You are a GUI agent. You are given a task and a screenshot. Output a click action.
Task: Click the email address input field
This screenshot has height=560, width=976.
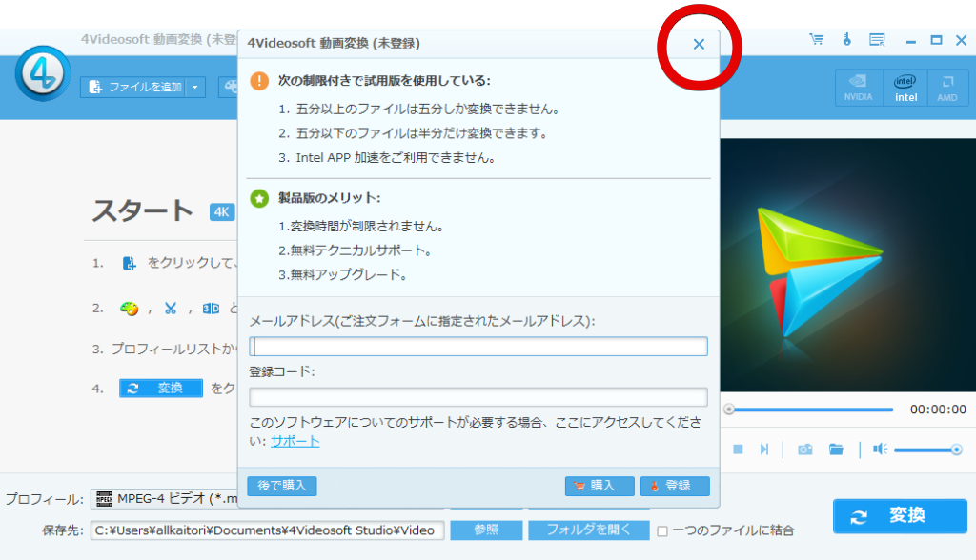pos(478,346)
